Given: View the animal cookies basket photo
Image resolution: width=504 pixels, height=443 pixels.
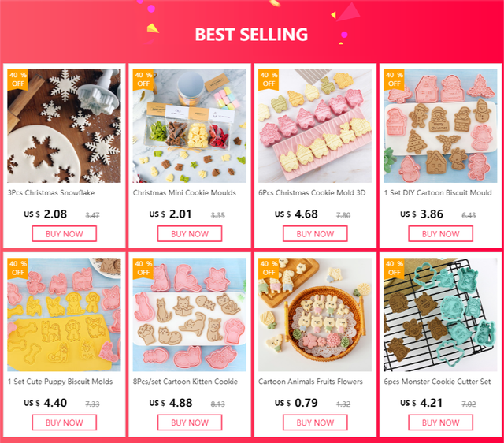Looking at the screenshot, I should [x=315, y=315].
